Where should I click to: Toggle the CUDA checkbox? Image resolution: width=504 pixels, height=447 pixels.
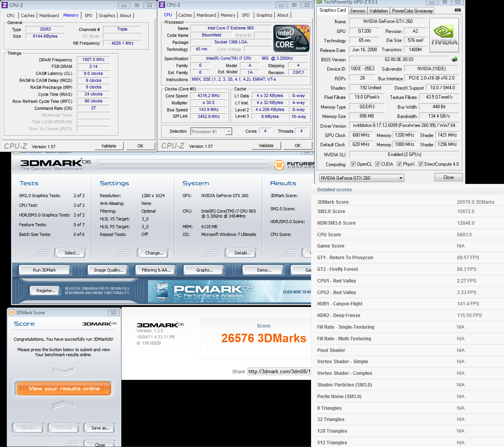pyautogui.click(x=377, y=164)
